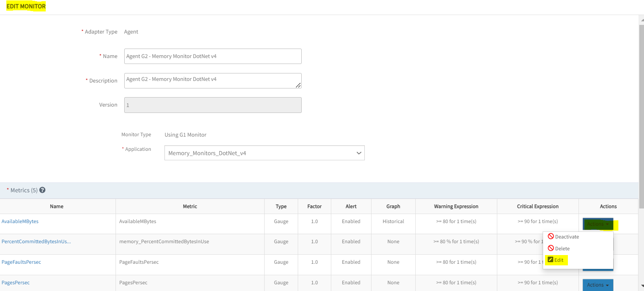Click '>= 80 % for 1 time(s)' warning cell
The image size is (644, 291).
[456, 242]
